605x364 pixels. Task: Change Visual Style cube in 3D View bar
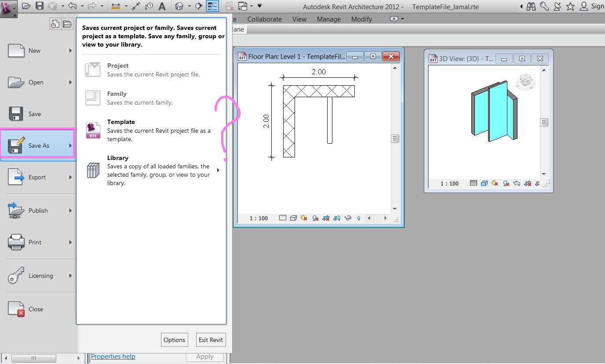click(484, 183)
